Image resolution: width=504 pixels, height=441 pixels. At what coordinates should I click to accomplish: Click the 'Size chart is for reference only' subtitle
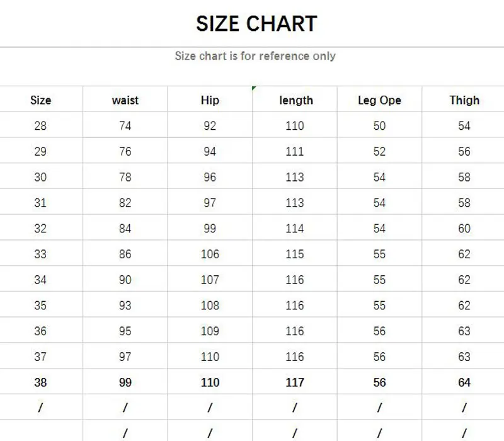255,56
